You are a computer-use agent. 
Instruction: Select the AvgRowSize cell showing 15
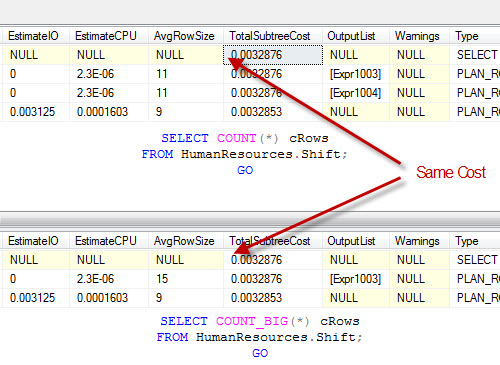click(x=186, y=279)
